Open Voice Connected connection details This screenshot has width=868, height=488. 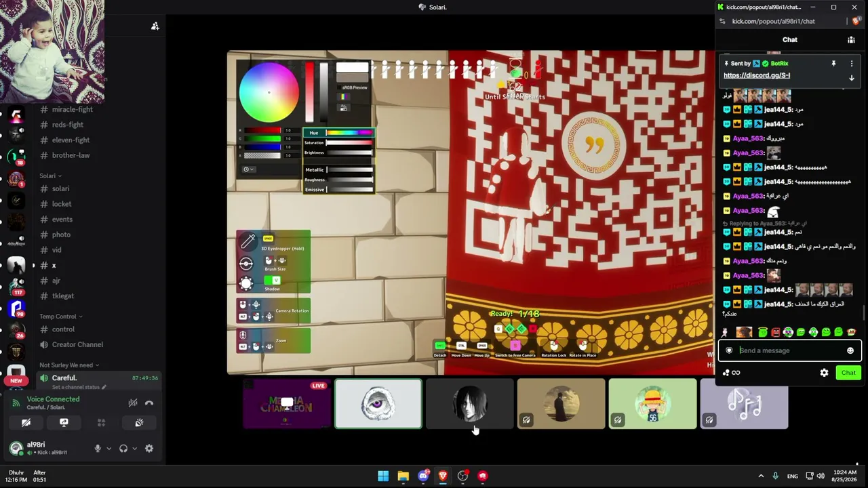click(x=53, y=399)
